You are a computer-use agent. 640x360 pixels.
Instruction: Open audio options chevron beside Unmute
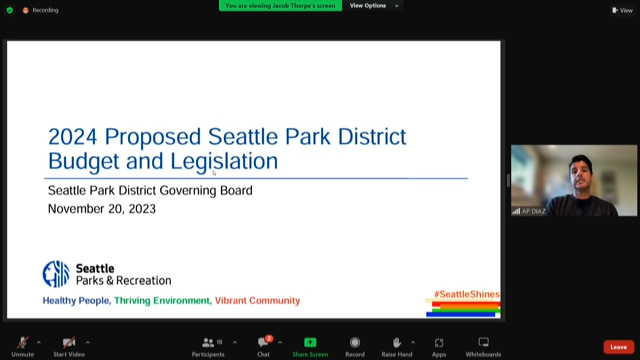pos(39,342)
